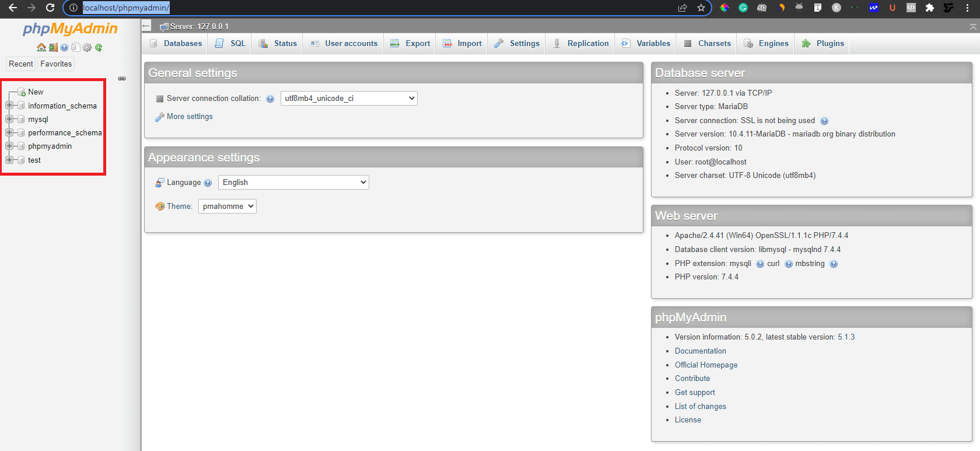980x451 pixels.
Task: Open the Theme pmahomme dropdown
Action: point(228,206)
